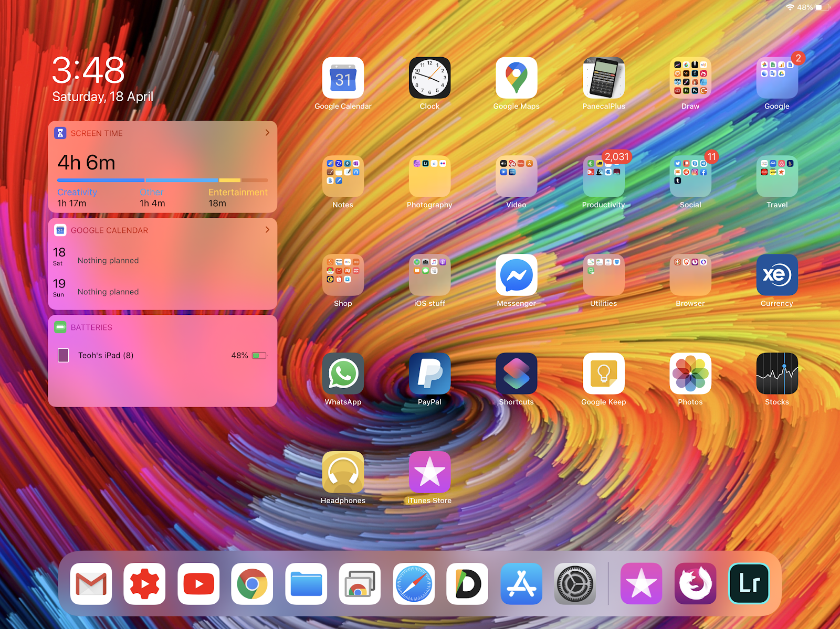The image size is (840, 629).
Task: Launch Google Maps
Action: point(516,78)
